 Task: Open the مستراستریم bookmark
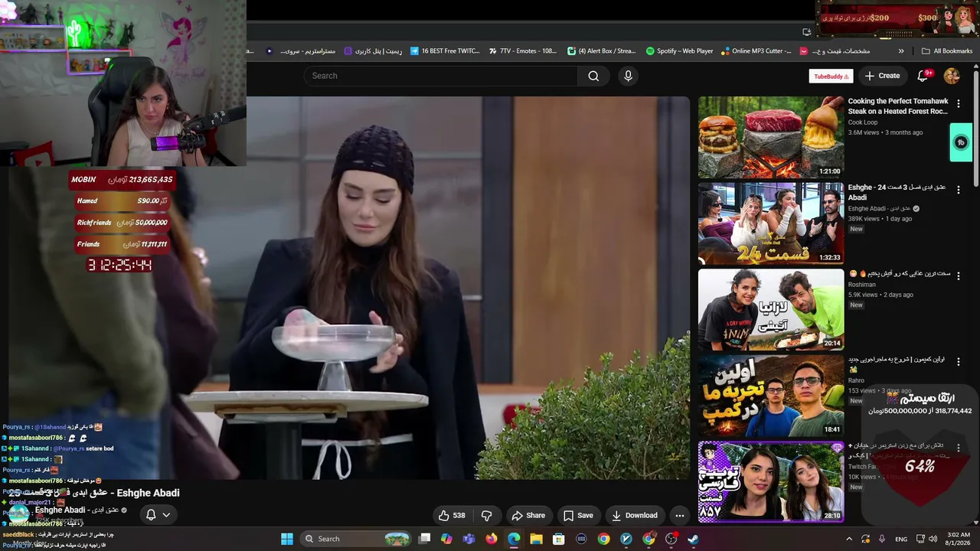[301, 51]
